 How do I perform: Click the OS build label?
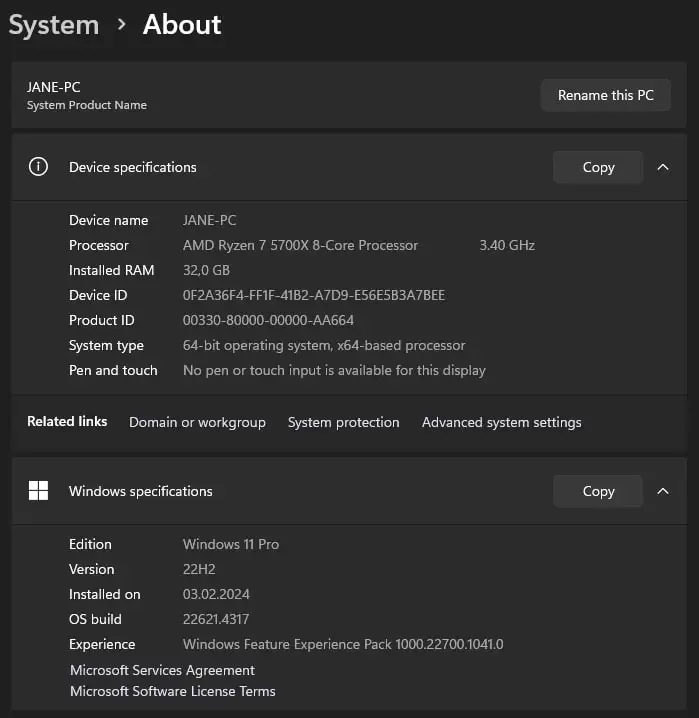pos(95,619)
